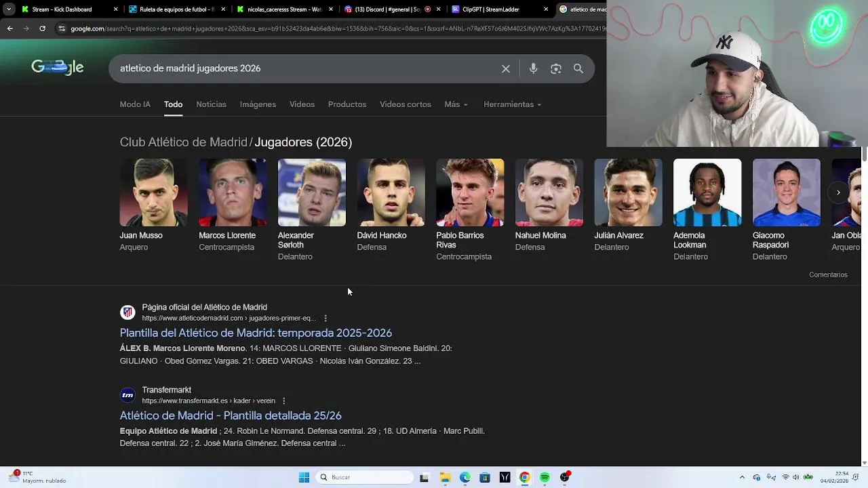Open Chrome from taskbar
This screenshot has height=488, width=868.
[x=524, y=477]
